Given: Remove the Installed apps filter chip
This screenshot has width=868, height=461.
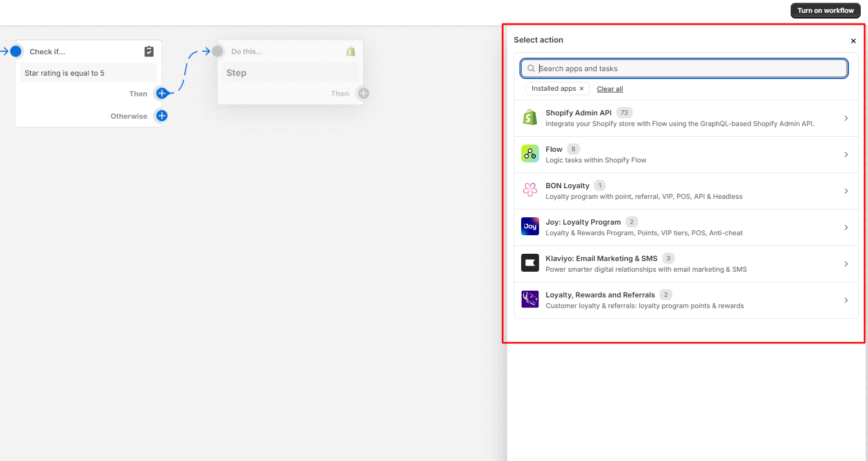Looking at the screenshot, I should (582, 89).
